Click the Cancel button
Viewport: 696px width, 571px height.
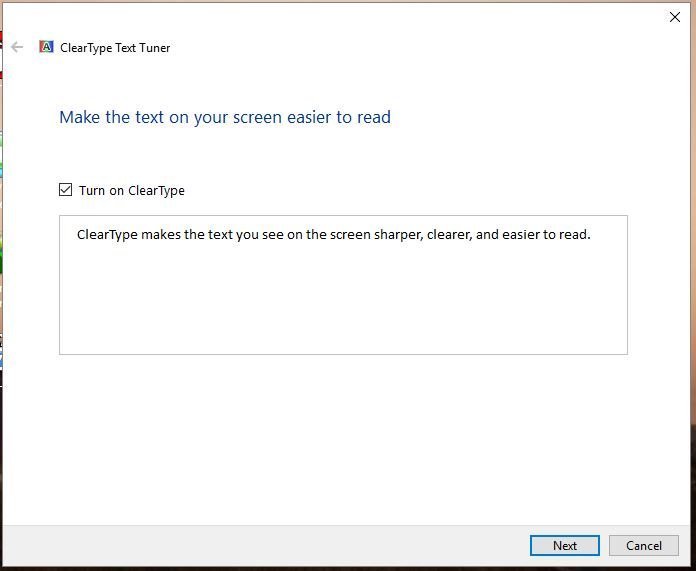[644, 545]
